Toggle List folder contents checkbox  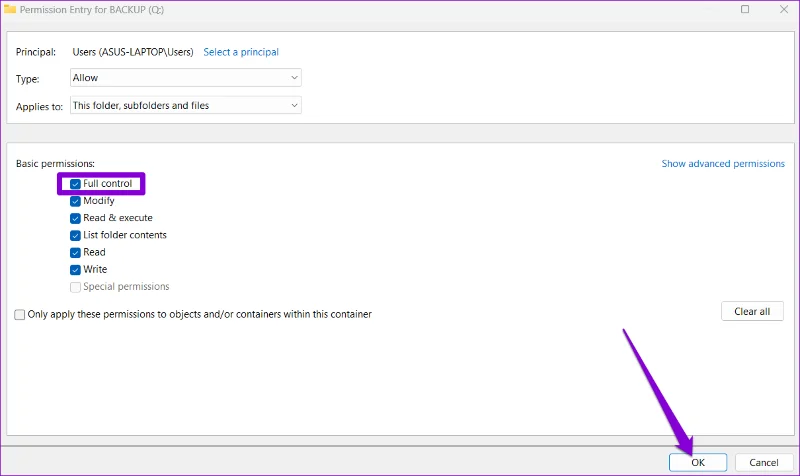(75, 235)
